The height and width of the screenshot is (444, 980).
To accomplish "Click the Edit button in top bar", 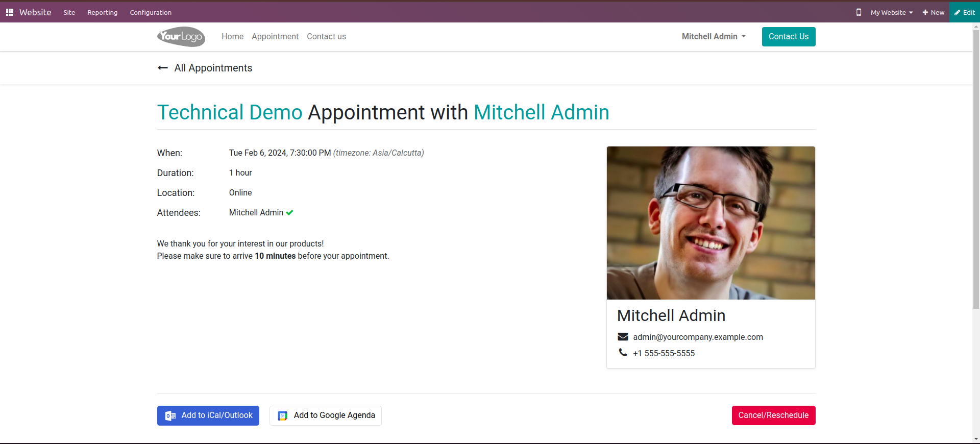I will pos(964,12).
